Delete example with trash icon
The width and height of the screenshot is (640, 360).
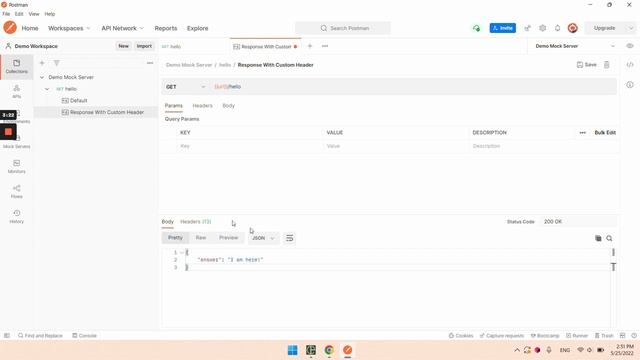point(607,65)
